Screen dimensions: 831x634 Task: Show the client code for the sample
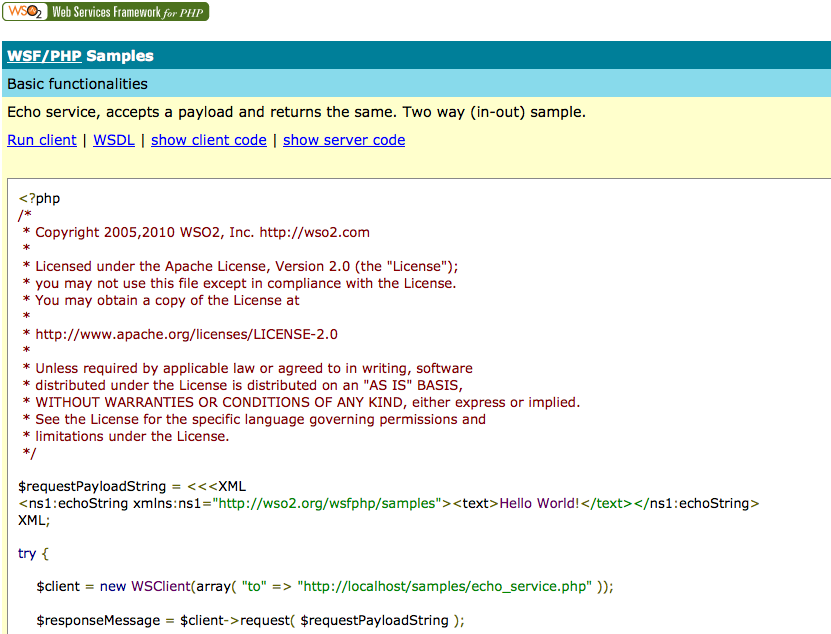click(x=208, y=140)
